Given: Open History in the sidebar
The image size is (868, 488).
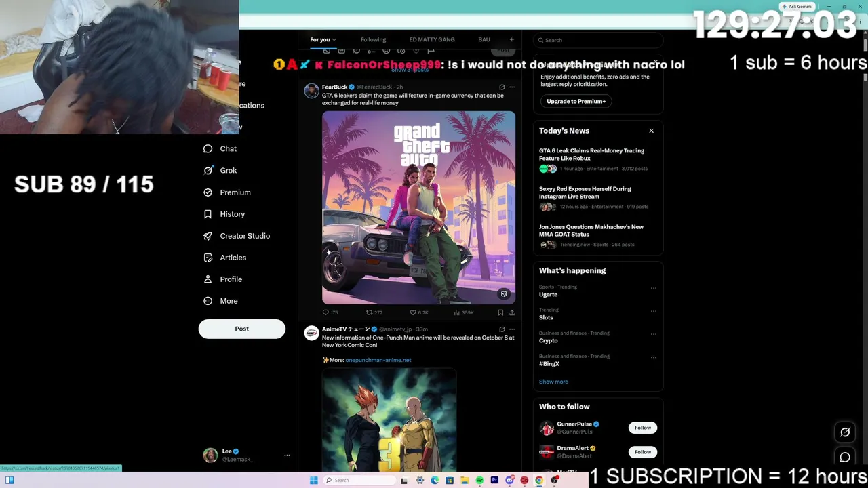Looking at the screenshot, I should 224,214.
